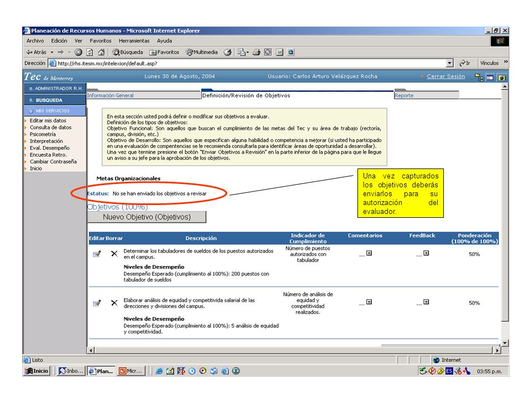Open the Editar mis datos link

point(48,120)
